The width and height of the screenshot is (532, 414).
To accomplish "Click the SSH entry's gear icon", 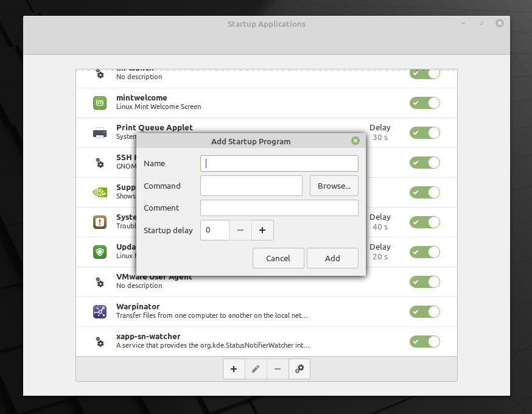I will pos(99,163).
